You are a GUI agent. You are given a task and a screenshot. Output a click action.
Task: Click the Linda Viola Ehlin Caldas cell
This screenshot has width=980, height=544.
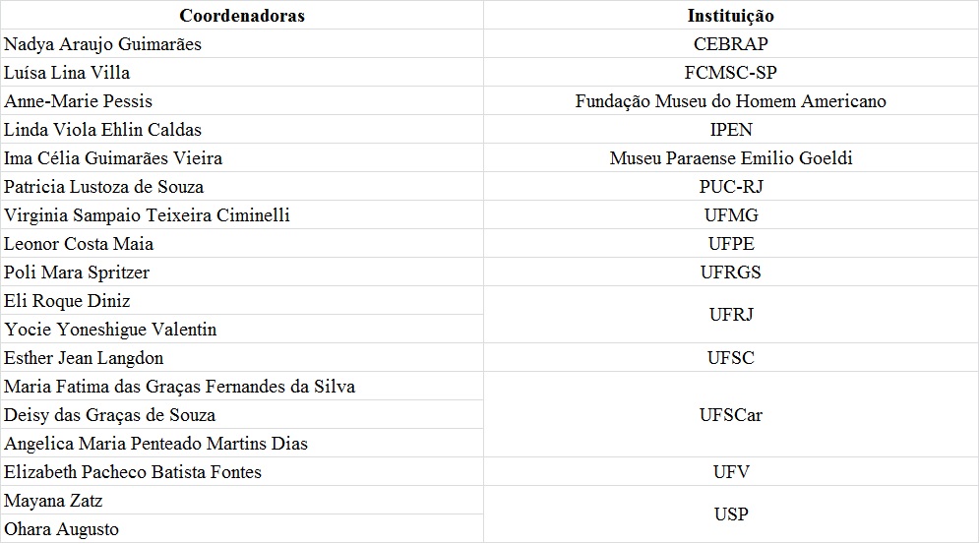242,130
